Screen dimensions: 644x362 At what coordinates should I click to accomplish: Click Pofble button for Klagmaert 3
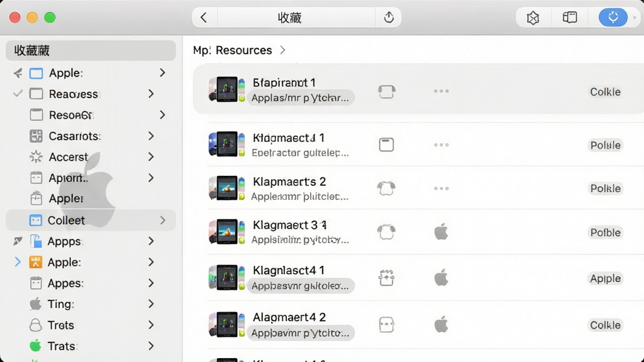coord(605,233)
